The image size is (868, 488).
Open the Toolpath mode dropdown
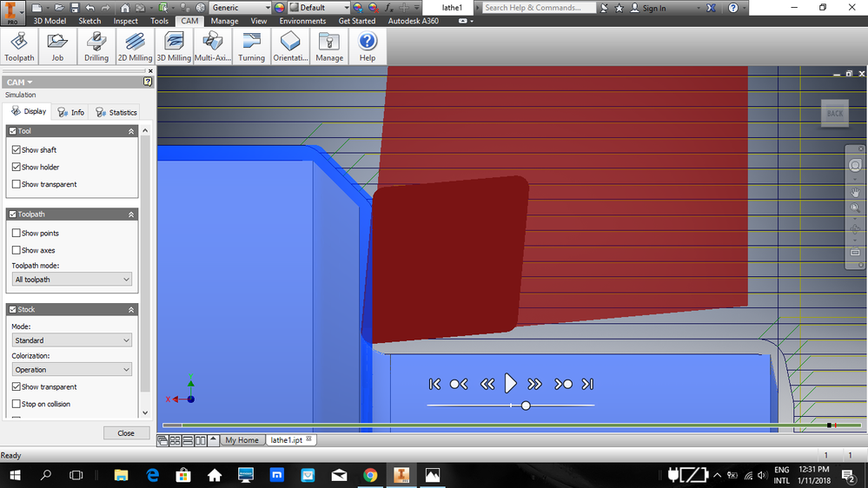point(71,280)
